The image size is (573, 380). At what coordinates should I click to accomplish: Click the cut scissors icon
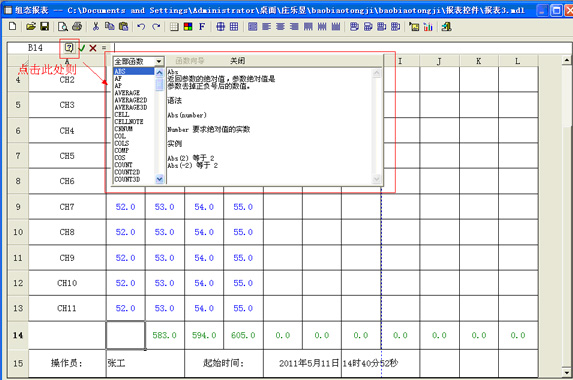point(96,26)
